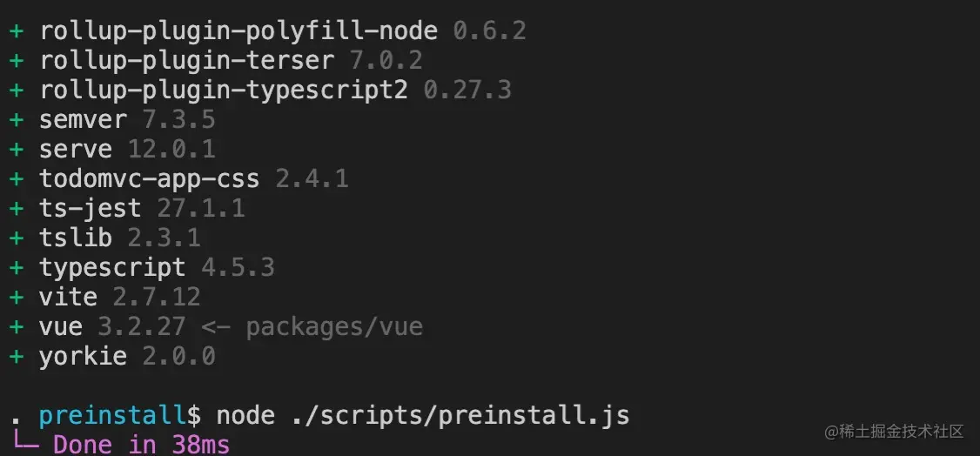Viewport: 980px width, 456px height.
Task: Click the ts-jest package name
Action: (x=90, y=208)
